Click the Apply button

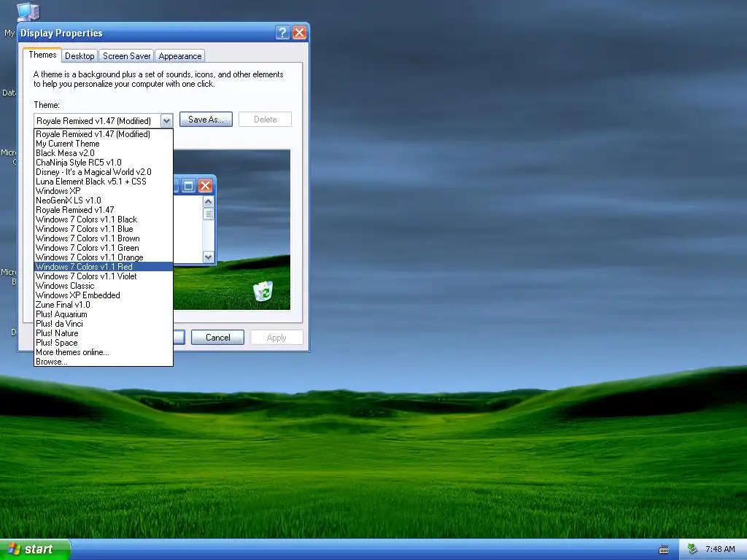click(x=276, y=338)
